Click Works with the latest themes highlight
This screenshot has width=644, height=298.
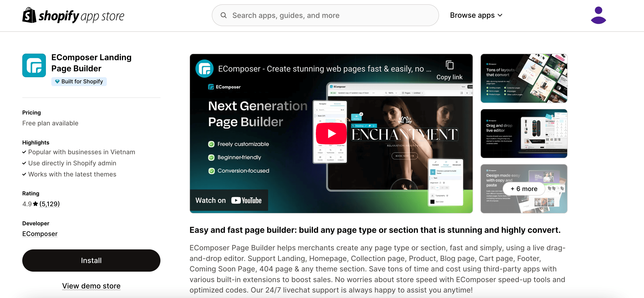(72, 174)
